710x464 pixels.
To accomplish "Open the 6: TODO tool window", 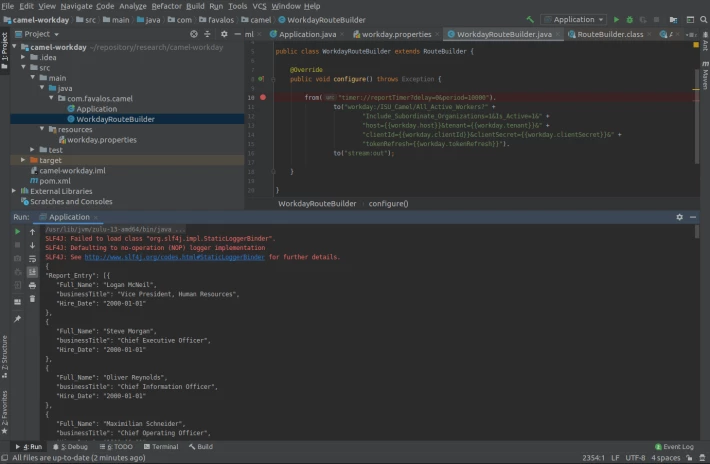I will point(116,446).
